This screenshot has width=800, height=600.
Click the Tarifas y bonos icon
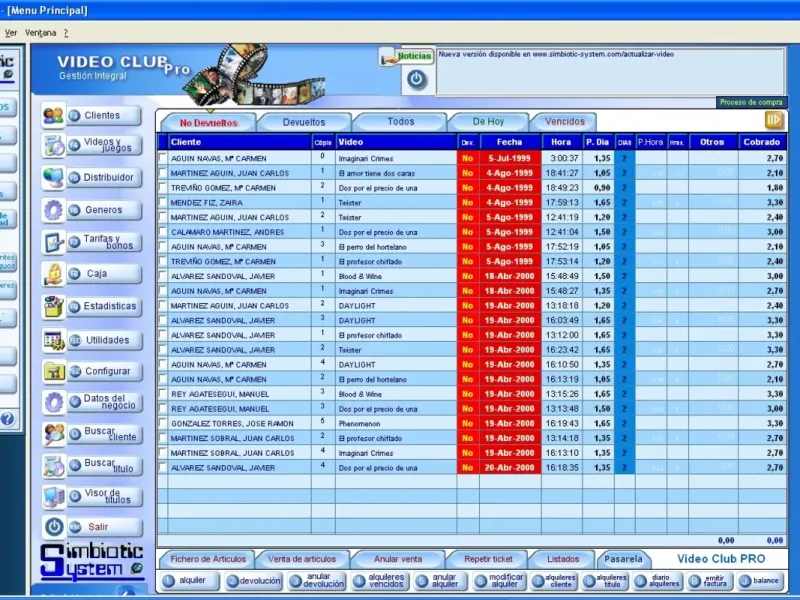(x=54, y=242)
